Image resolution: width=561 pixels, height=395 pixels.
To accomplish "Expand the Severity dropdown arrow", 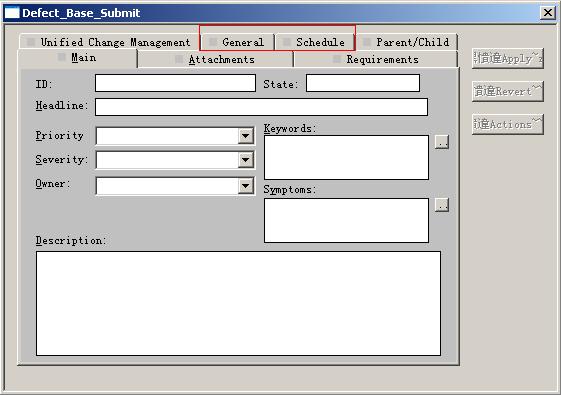I will pos(245,160).
